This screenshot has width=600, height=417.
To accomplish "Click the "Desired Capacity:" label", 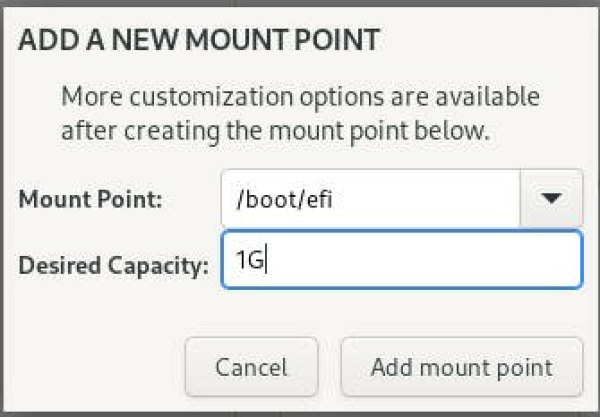I will (113, 266).
